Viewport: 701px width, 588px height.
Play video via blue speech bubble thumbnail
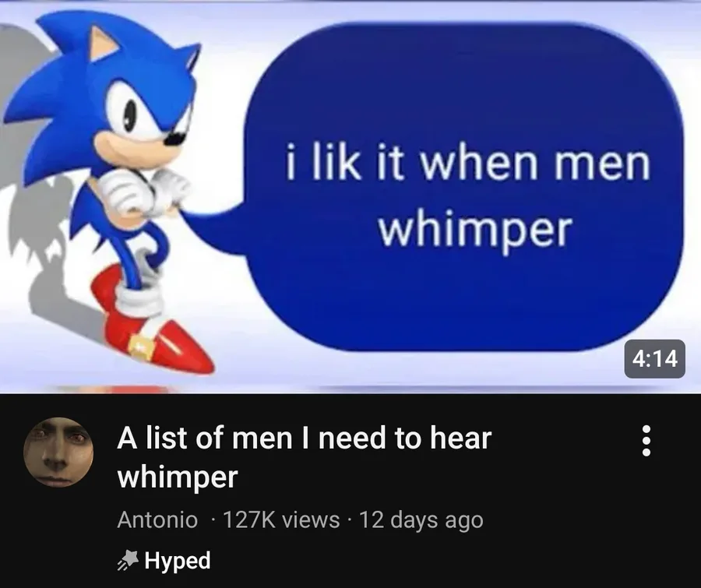coord(463,188)
